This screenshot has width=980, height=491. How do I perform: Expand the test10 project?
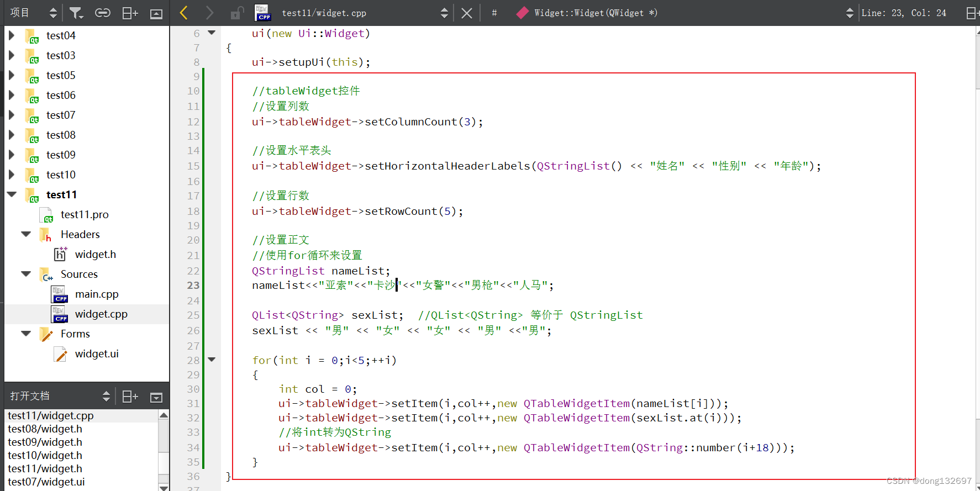click(x=12, y=175)
